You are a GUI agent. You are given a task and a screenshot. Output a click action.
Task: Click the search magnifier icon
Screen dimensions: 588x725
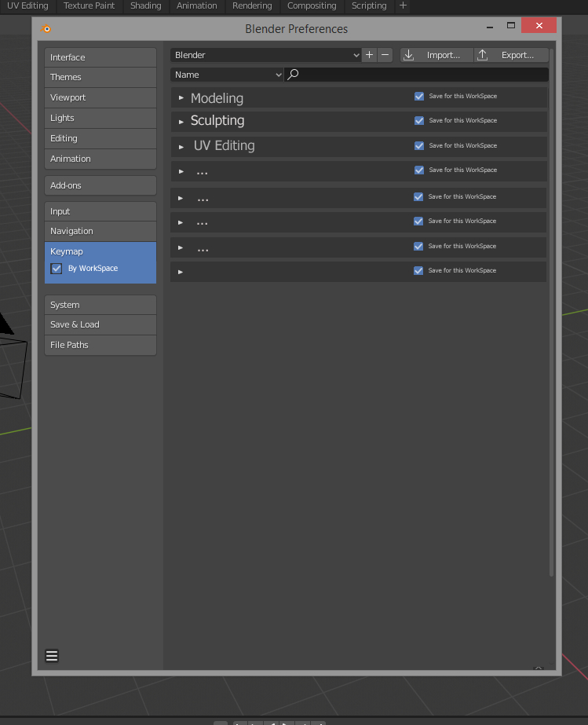(293, 75)
